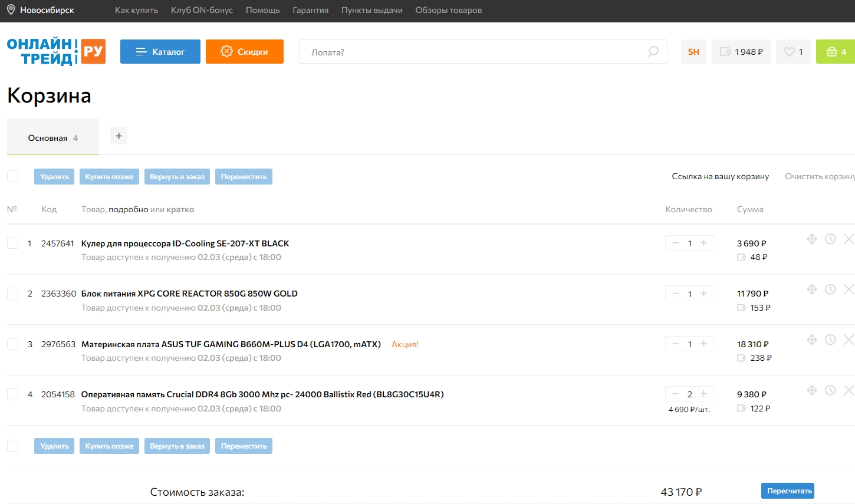The image size is (855, 504).
Task: Click the SH user profile badge
Action: click(x=693, y=52)
